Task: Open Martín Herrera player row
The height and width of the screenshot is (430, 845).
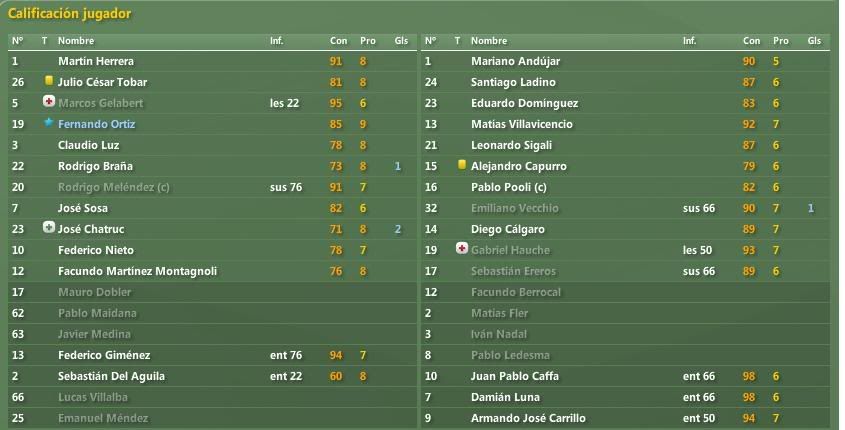Action: 212,61
